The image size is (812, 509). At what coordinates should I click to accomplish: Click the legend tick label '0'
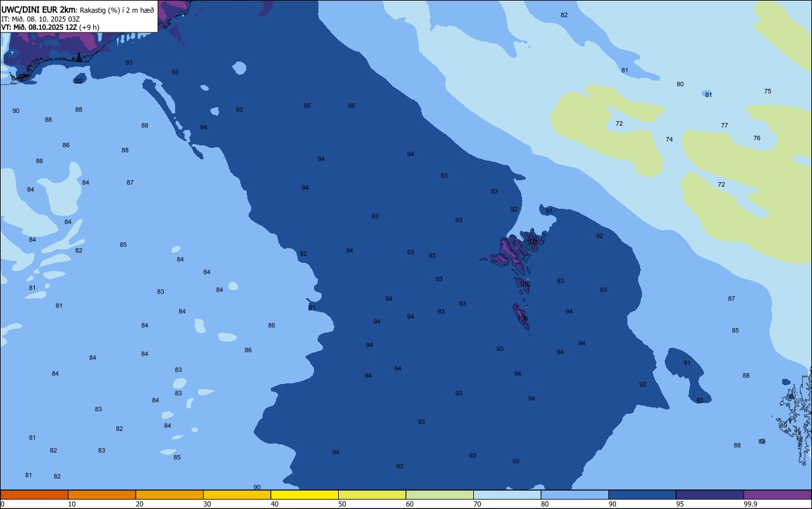coord(3,504)
